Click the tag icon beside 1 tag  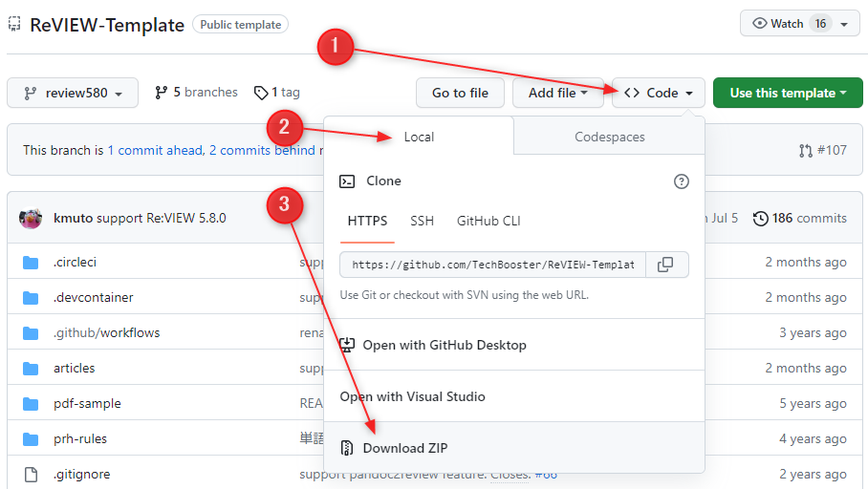pyautogui.click(x=261, y=93)
